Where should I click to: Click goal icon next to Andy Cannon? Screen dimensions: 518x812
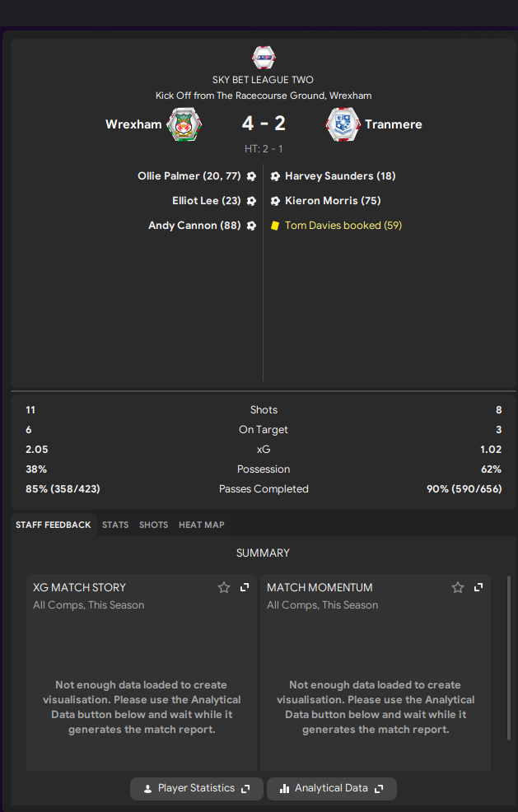pyautogui.click(x=251, y=226)
